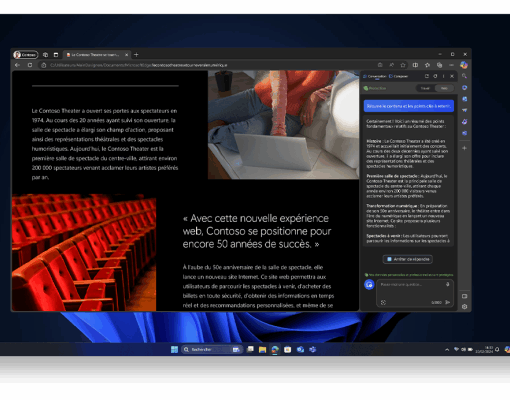The image size is (510, 400).
Task: Add a screenshot via chat box icon
Action: coord(383,302)
